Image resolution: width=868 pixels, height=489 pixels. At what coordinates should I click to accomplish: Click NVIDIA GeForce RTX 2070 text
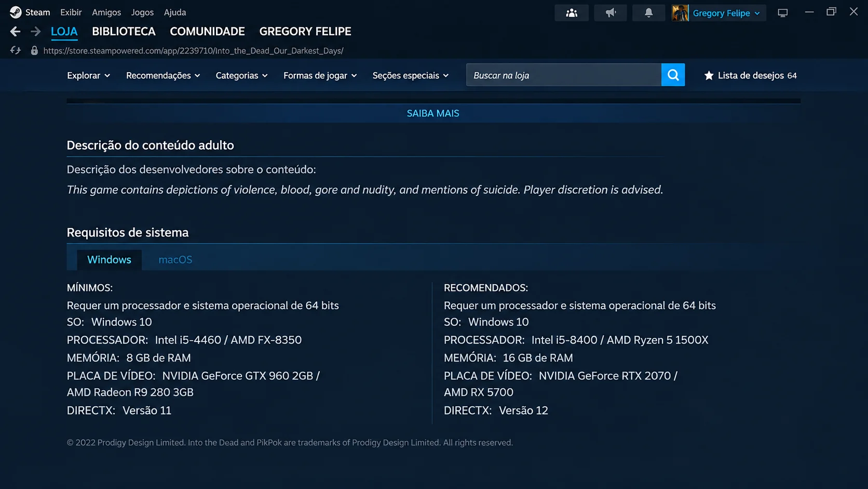click(605, 376)
